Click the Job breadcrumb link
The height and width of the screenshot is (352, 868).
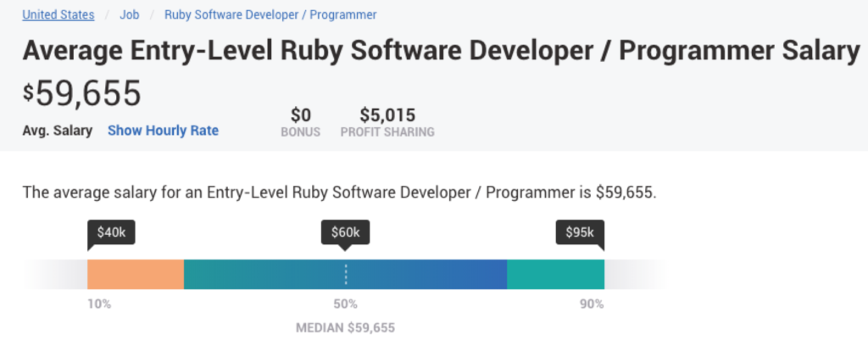point(129,14)
